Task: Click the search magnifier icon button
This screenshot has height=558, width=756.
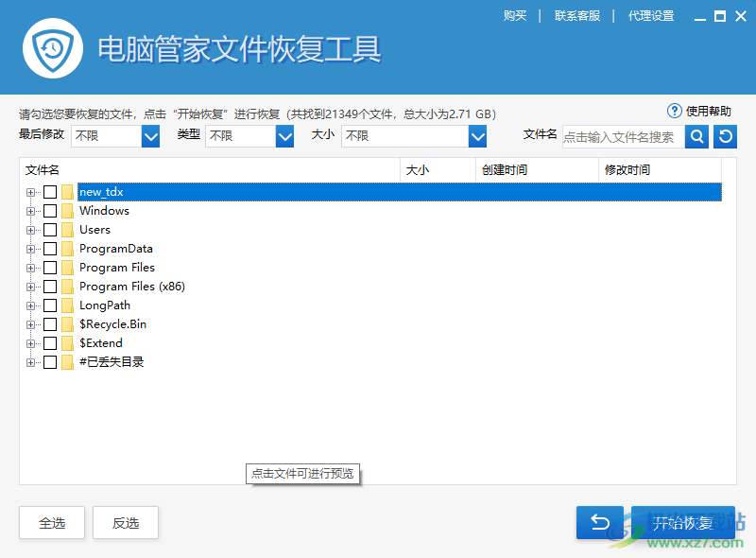Action: pyautogui.click(x=696, y=136)
